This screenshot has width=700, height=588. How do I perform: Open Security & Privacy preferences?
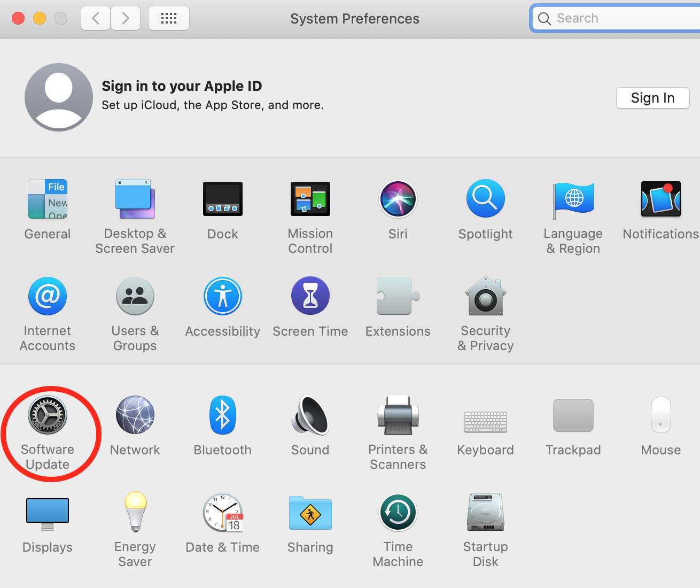click(x=485, y=297)
